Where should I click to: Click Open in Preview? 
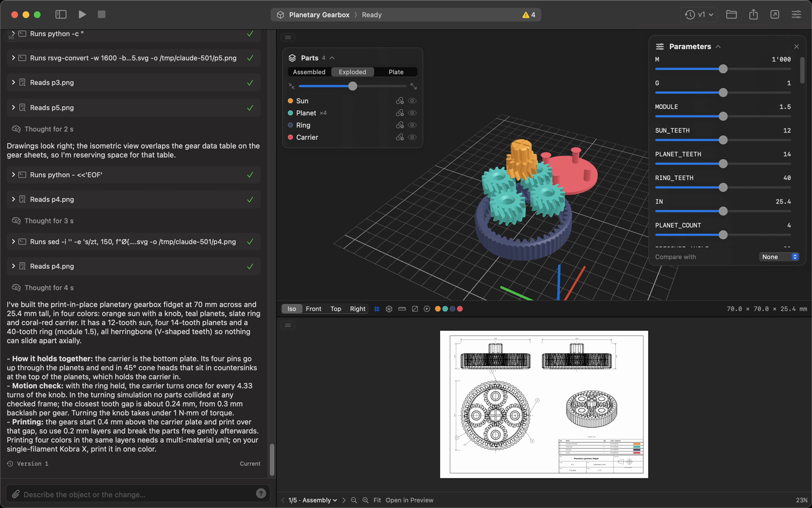coord(410,500)
